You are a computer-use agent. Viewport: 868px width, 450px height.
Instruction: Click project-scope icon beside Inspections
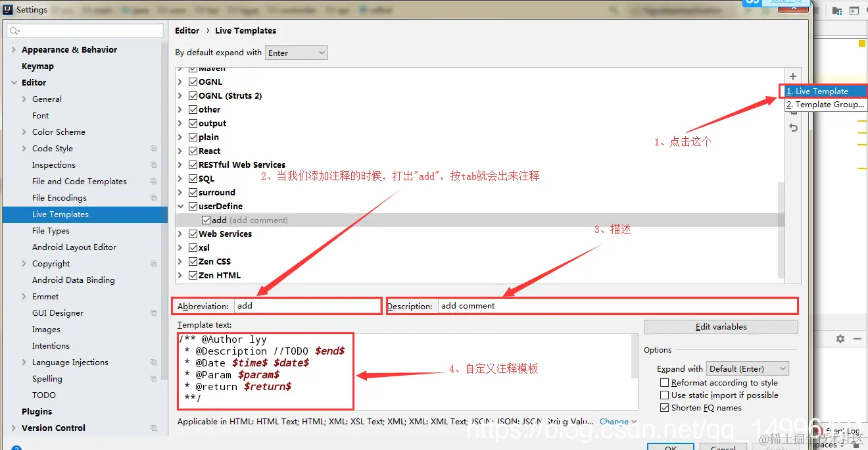tap(154, 165)
